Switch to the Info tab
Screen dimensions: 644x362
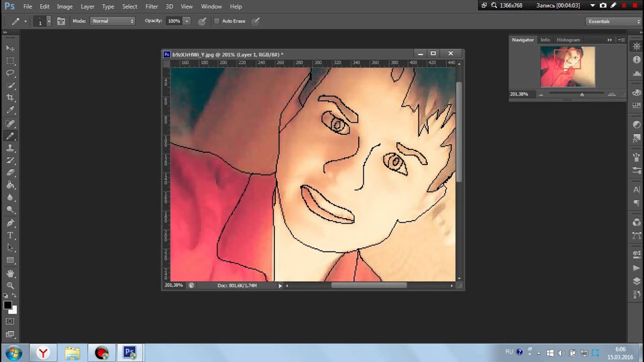[545, 40]
